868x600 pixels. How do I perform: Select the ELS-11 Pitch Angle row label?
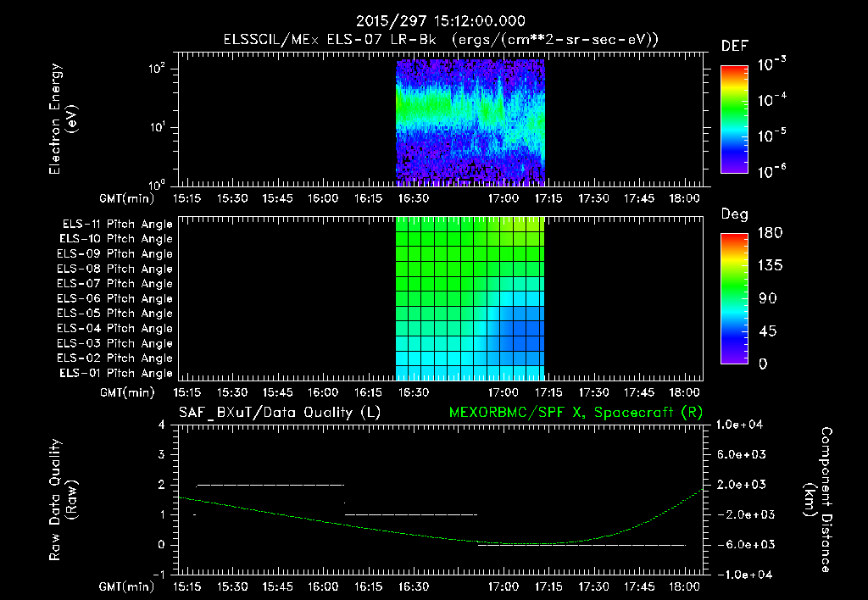coord(117,225)
